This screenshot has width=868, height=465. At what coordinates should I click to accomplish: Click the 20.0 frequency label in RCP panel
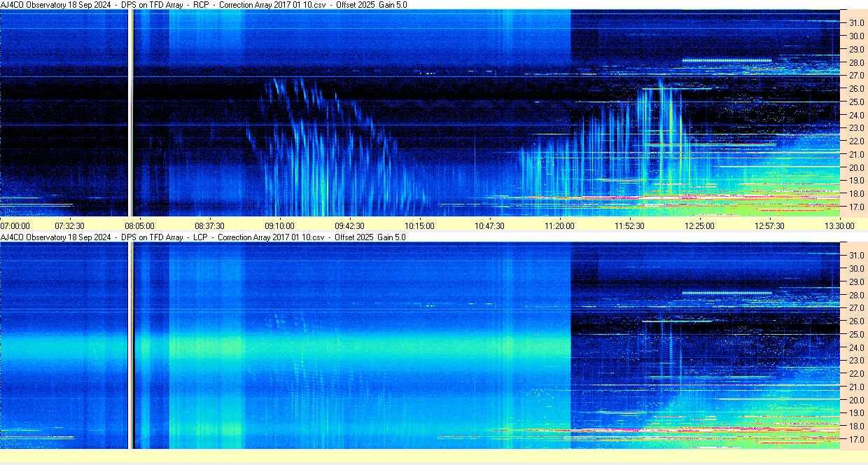point(856,168)
